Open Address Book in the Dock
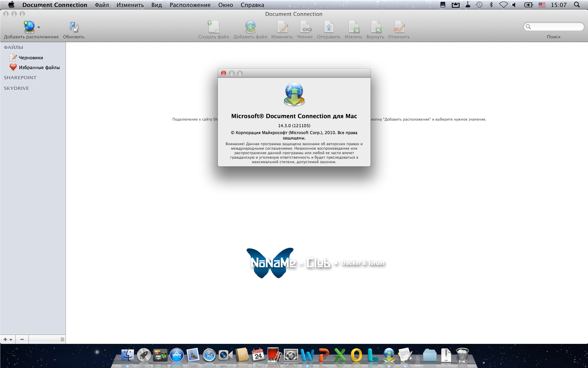Image resolution: width=588 pixels, height=368 pixels. click(242, 355)
